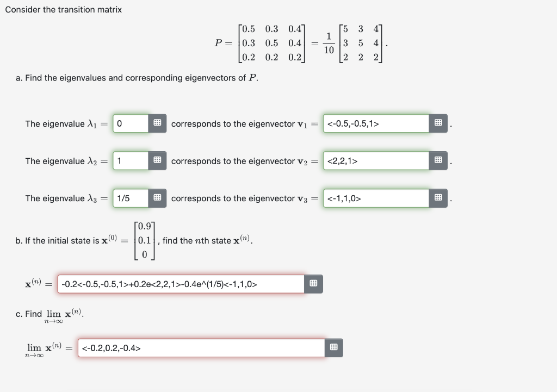The width and height of the screenshot is (557, 392).
Task: Open the keypad editor for eigenvector v3
Action: click(438, 198)
